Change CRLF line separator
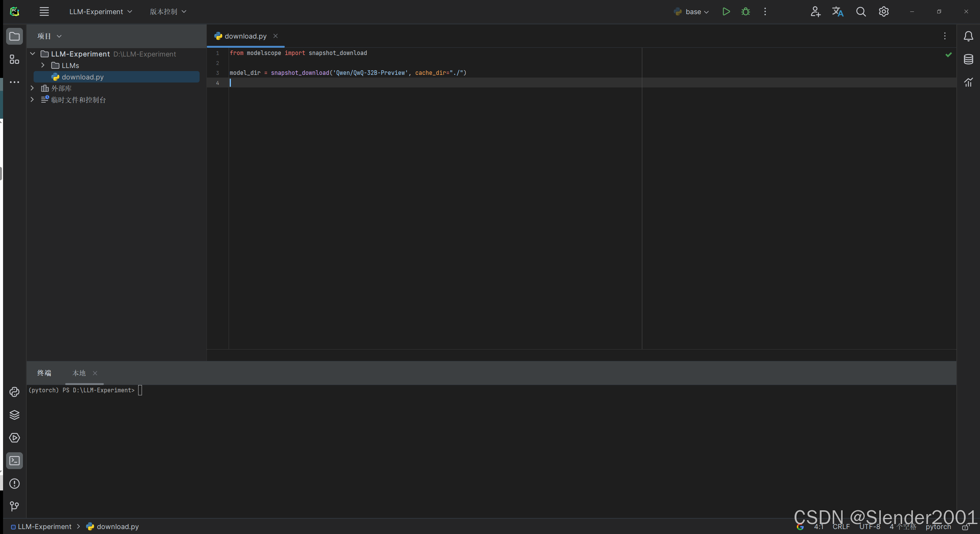Screen dimensions: 980x534 (x=841, y=527)
